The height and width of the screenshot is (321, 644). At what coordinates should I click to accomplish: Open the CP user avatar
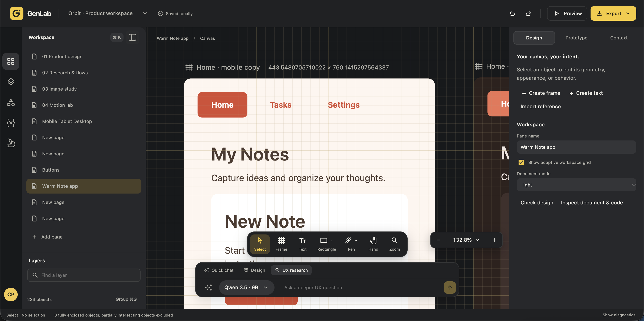coord(11,294)
